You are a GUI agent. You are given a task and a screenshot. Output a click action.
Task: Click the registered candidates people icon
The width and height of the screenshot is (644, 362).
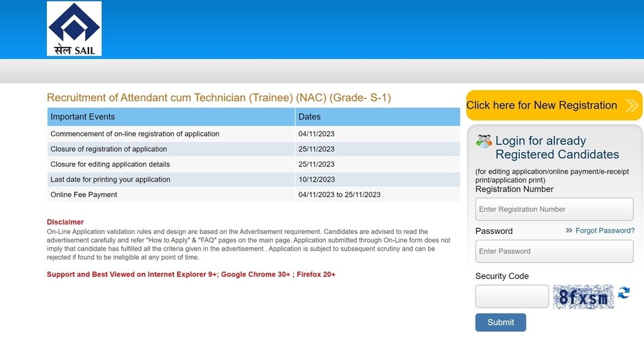pos(484,141)
